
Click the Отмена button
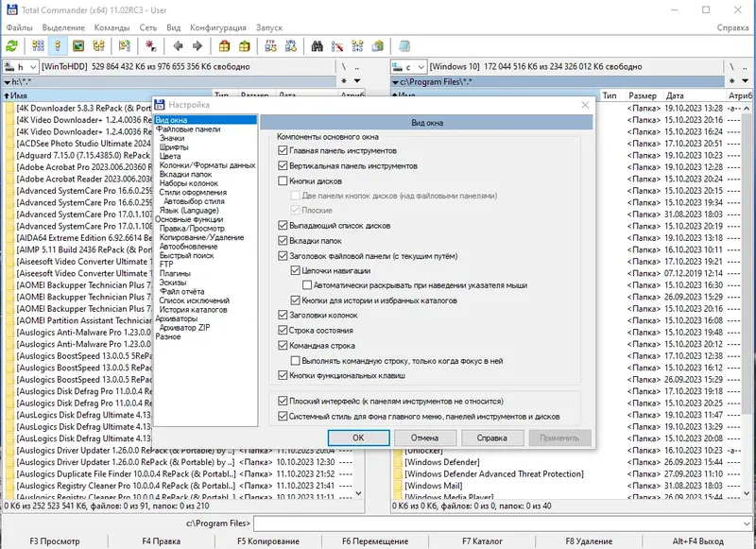tap(424, 437)
